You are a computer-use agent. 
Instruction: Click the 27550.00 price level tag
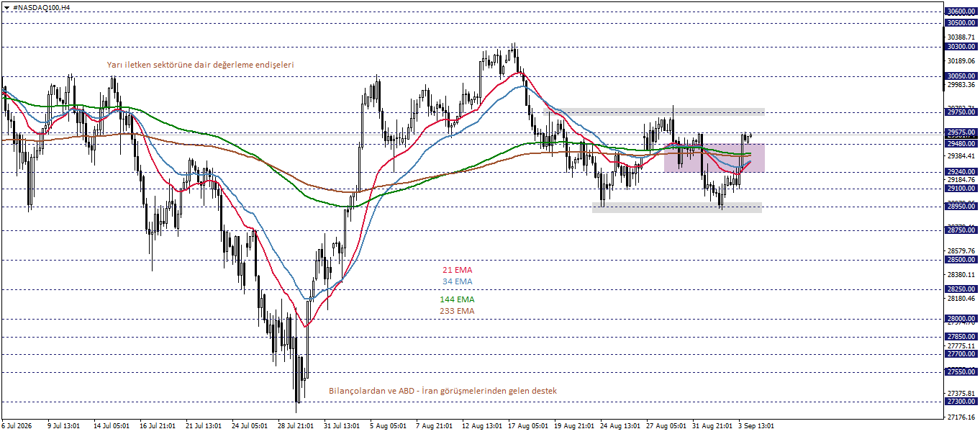click(962, 371)
